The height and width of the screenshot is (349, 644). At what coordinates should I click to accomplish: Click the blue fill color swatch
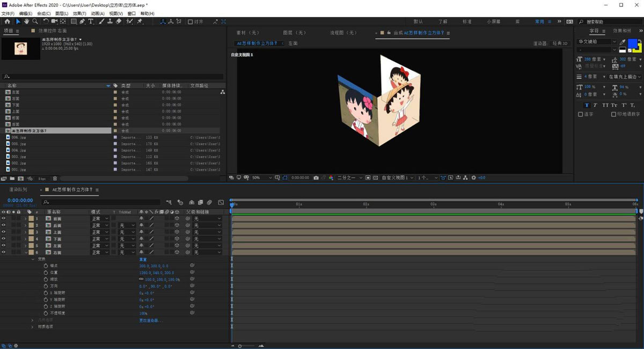pyautogui.click(x=633, y=43)
